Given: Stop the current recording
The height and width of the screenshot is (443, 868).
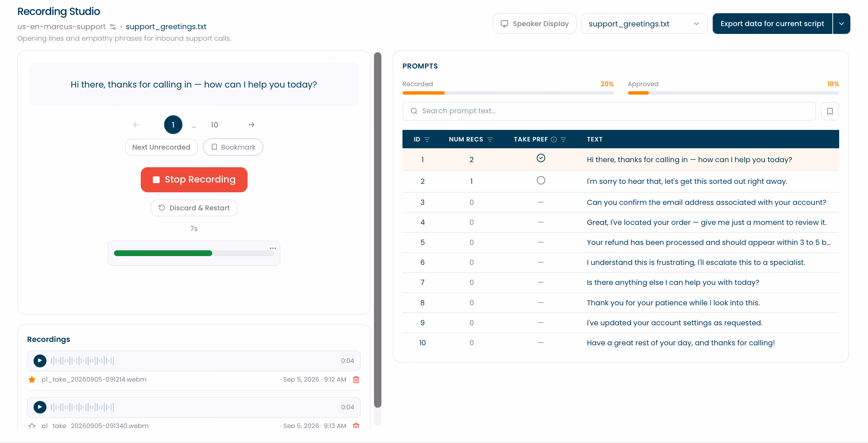Looking at the screenshot, I should (x=194, y=180).
